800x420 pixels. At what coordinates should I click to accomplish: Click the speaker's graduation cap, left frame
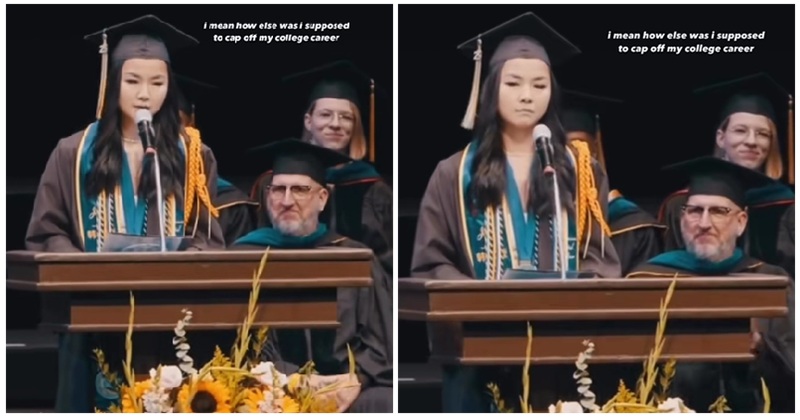pyautogui.click(x=141, y=40)
